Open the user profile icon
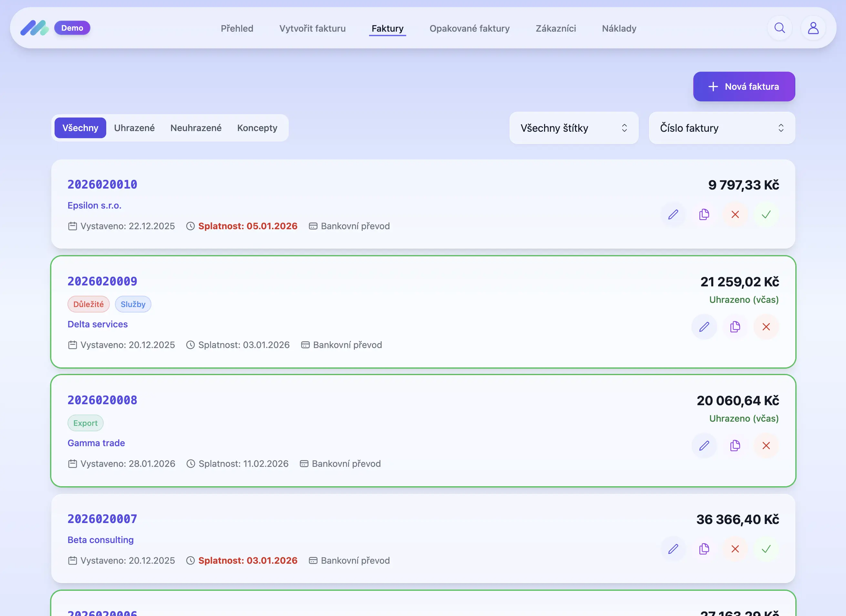The width and height of the screenshot is (846, 616). [x=813, y=28]
